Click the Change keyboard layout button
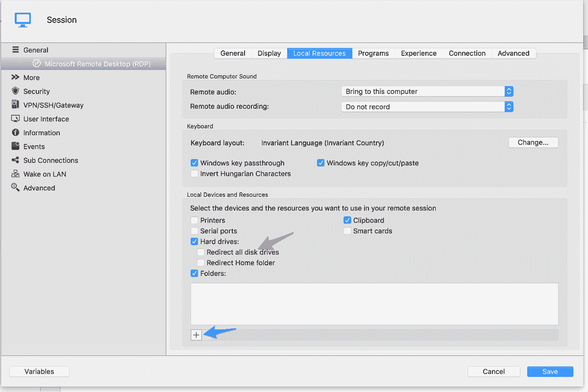Screen dimensions: 588x392 pos(533,142)
